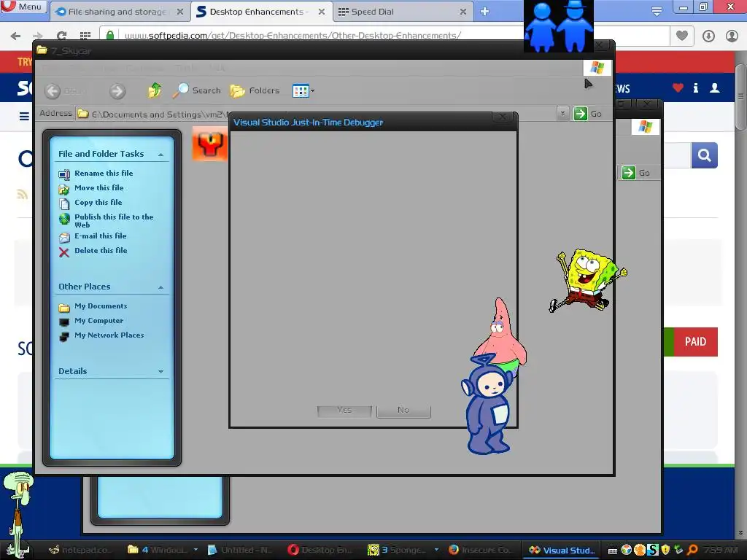Open the Opera account profile icon
This screenshot has width=747, height=560.
[x=732, y=36]
